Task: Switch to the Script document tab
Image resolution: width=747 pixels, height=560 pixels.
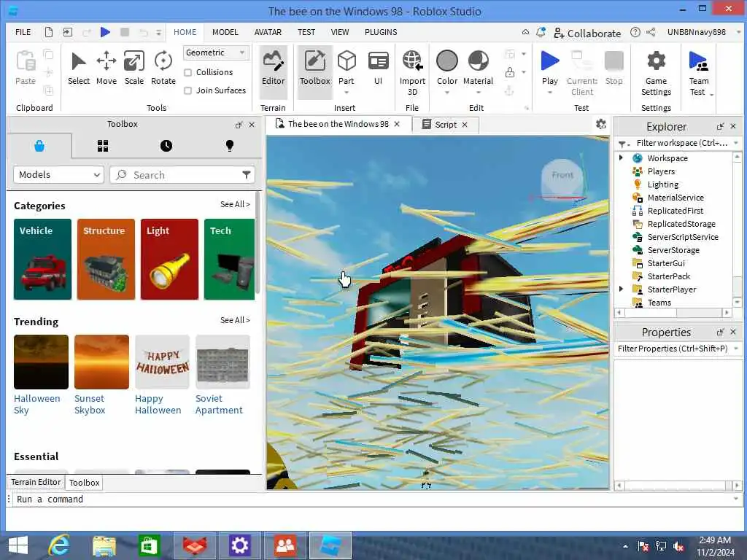Action: [446, 125]
